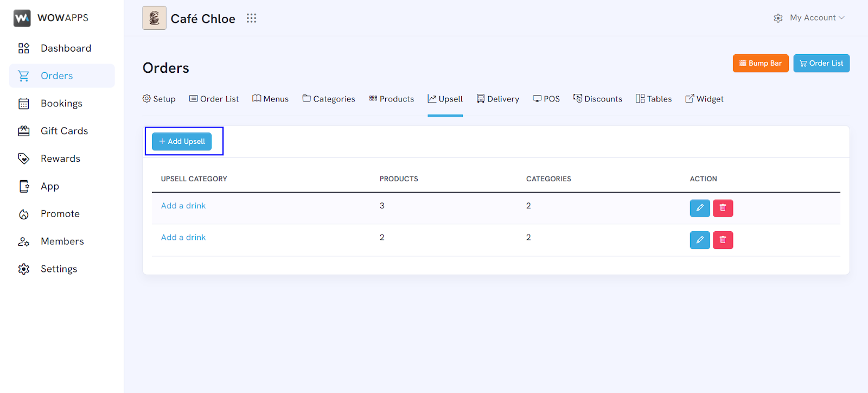Click the UPSELL CATEGORY column header
The width and height of the screenshot is (868, 393).
click(x=194, y=179)
